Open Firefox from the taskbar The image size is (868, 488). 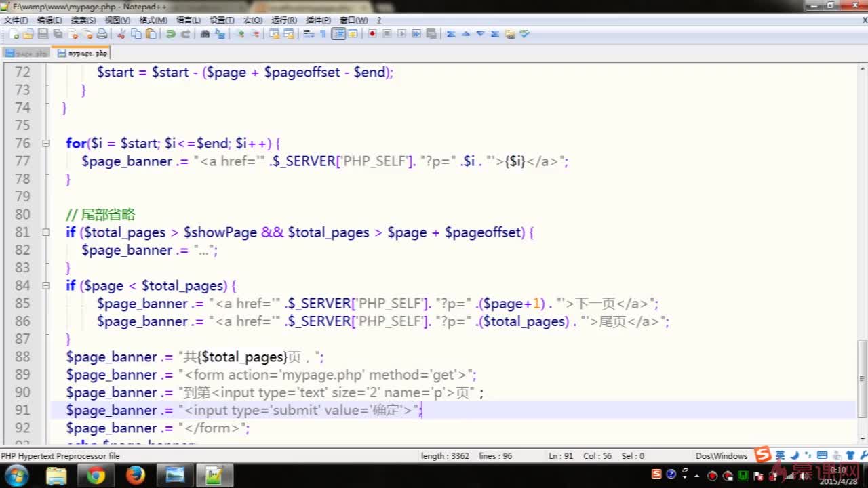click(135, 476)
